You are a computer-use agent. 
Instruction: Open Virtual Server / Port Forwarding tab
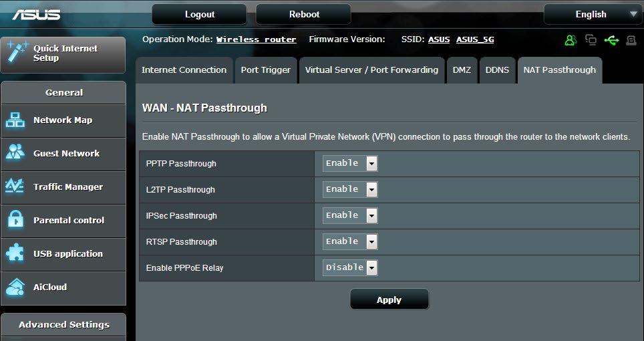(371, 70)
